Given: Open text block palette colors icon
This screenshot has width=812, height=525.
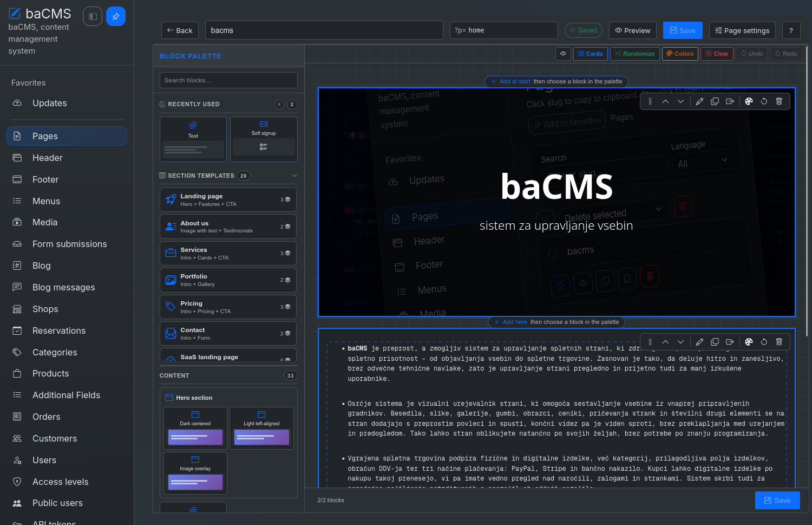Looking at the screenshot, I should (749, 342).
